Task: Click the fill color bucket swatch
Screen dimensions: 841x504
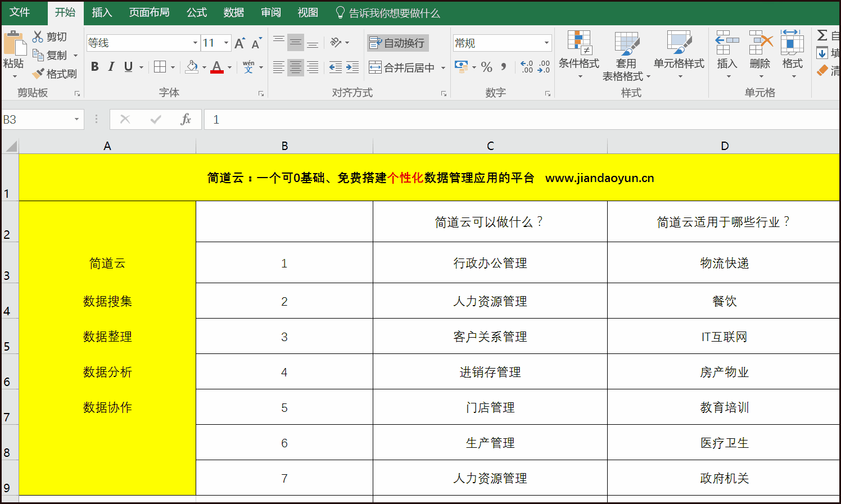Action: click(x=192, y=67)
